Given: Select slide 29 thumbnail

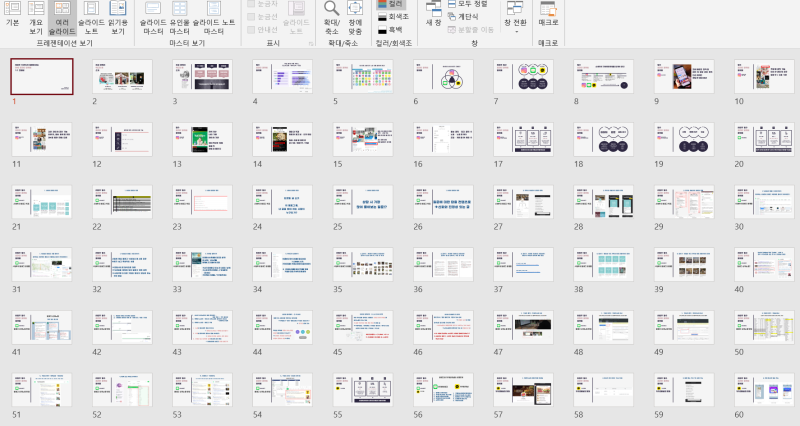Looking at the screenshot, I should click(x=684, y=202).
